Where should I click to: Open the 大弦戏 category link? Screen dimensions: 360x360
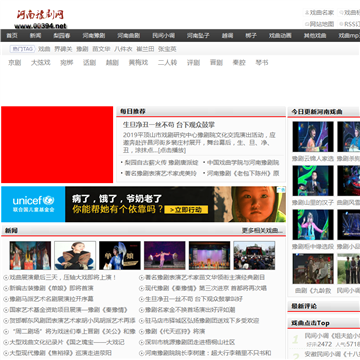pyautogui.click(x=41, y=63)
